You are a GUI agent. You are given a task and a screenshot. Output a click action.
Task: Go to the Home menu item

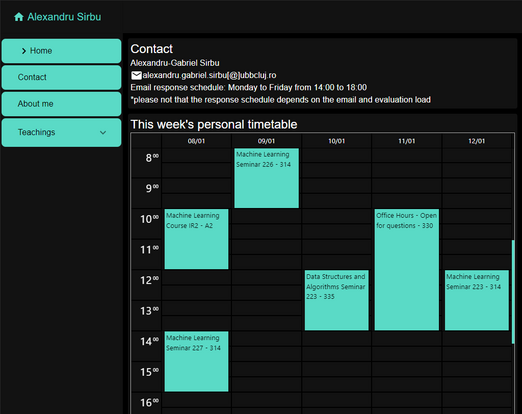(61, 51)
